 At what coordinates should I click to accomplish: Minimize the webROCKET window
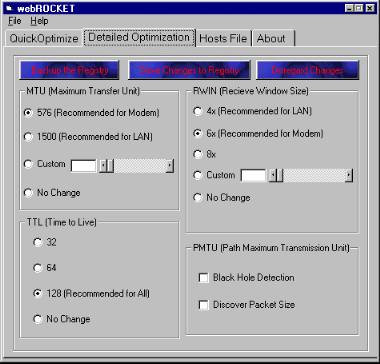coord(349,8)
